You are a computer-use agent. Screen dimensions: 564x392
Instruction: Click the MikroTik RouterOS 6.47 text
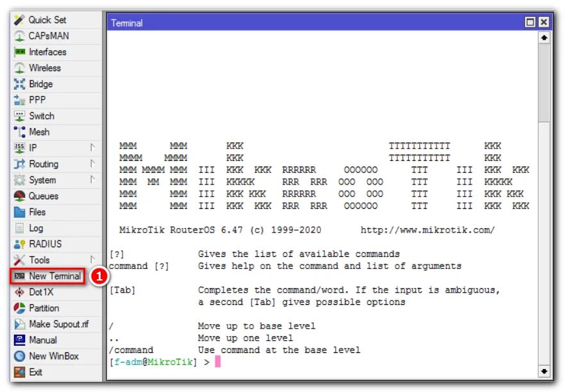pos(181,230)
